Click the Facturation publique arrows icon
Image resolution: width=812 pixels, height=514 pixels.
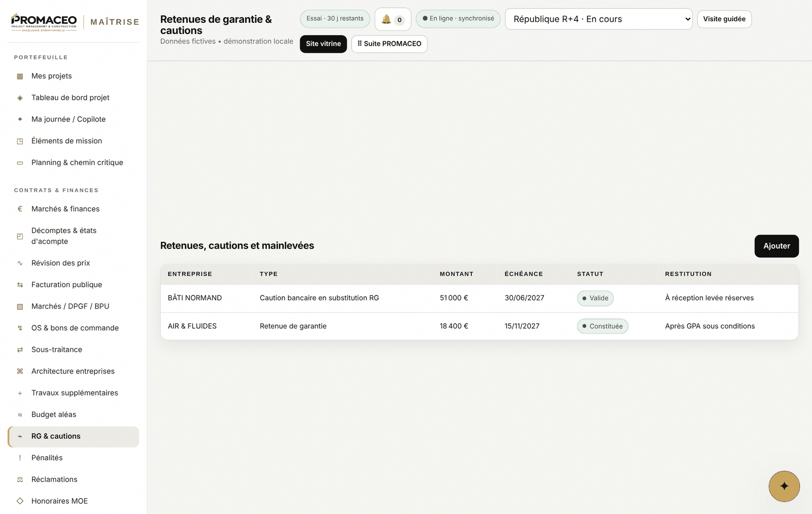20,285
